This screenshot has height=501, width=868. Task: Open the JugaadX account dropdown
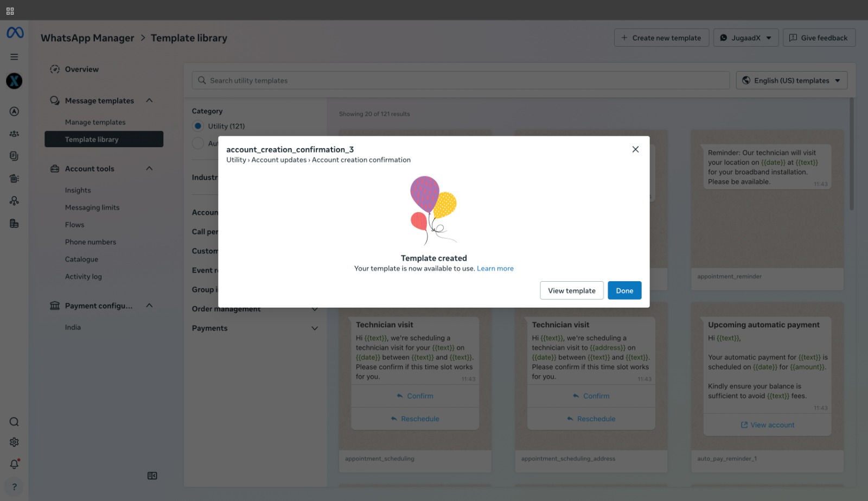pos(745,38)
